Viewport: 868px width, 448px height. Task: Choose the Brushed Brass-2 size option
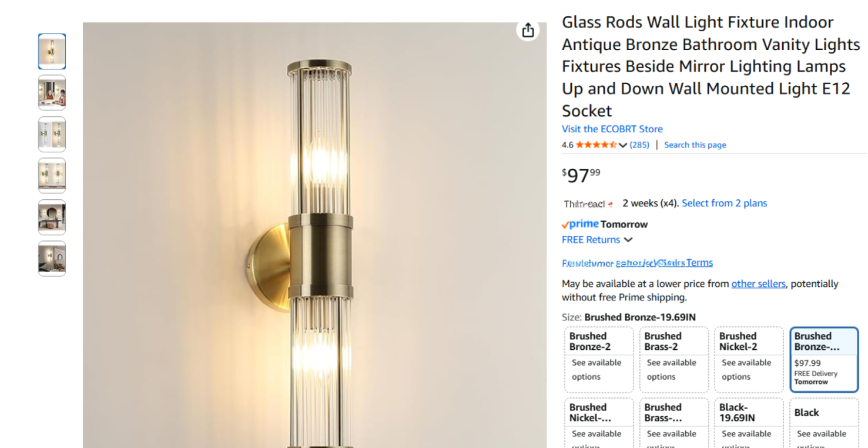click(x=673, y=359)
